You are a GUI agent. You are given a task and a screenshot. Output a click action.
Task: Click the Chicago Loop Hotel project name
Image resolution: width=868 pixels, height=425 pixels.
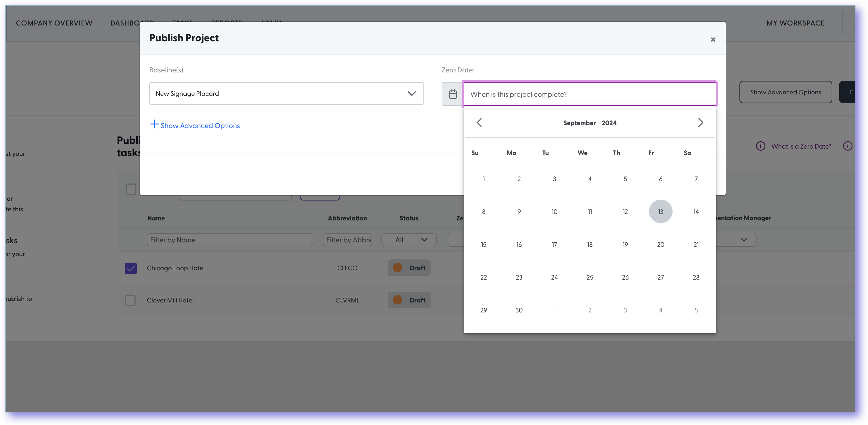coord(175,268)
